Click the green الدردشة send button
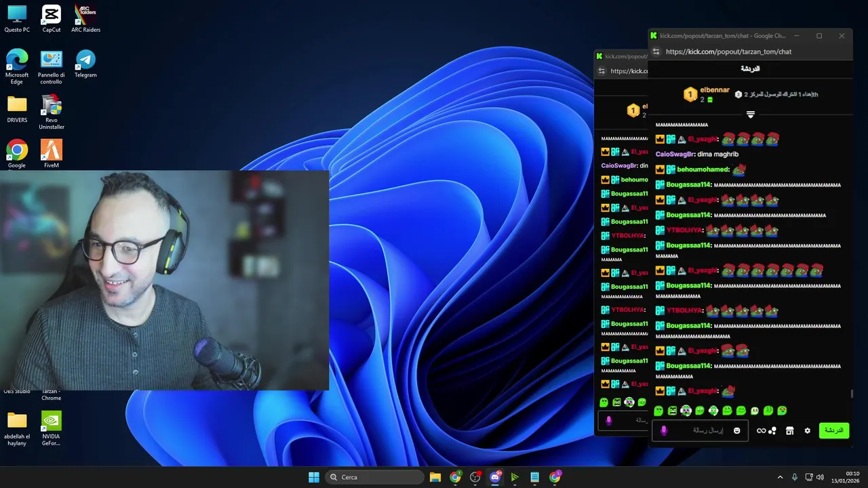868x488 pixels. [x=834, y=430]
